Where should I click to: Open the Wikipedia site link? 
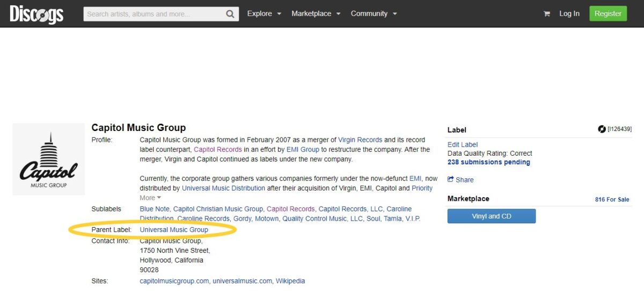[290, 281]
